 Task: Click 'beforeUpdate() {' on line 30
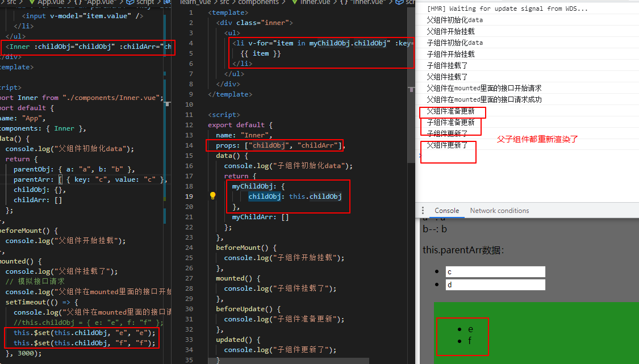point(248,309)
